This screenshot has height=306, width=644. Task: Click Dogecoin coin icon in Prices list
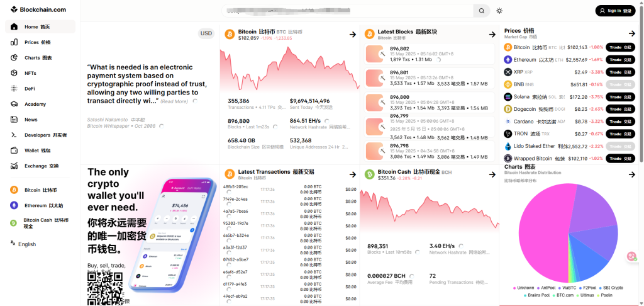[x=508, y=109]
